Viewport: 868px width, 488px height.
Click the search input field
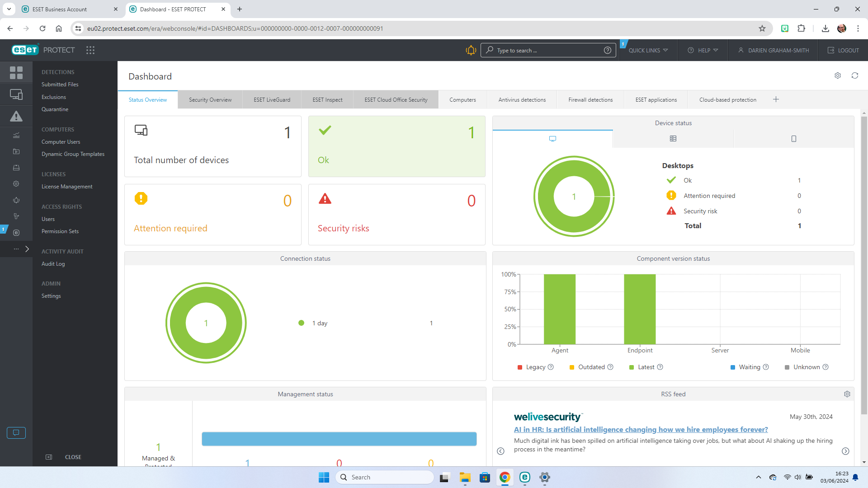[x=548, y=50]
